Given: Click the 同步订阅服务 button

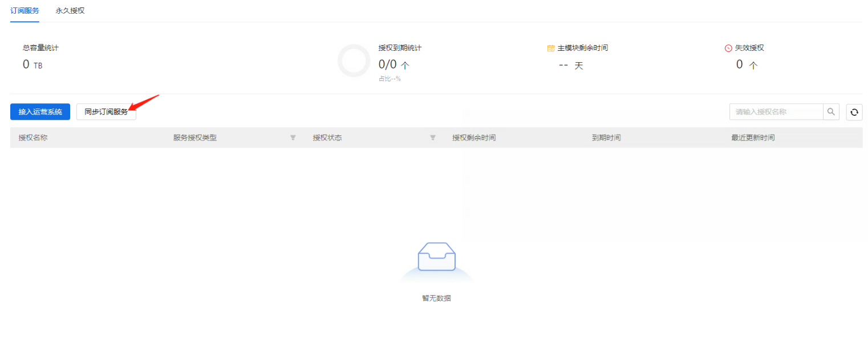Looking at the screenshot, I should [x=106, y=112].
